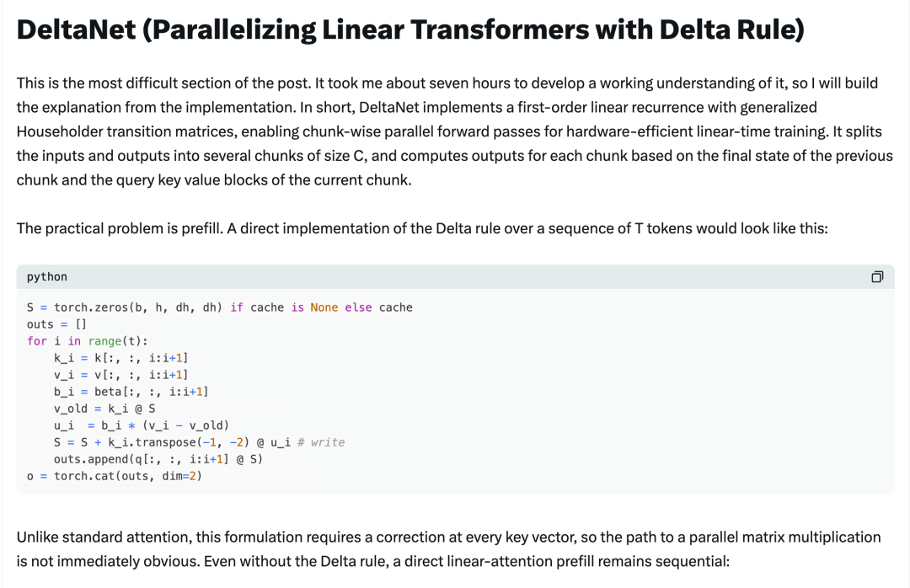Click the 'o = torch.cat(outs, dim=2)' line

115,475
